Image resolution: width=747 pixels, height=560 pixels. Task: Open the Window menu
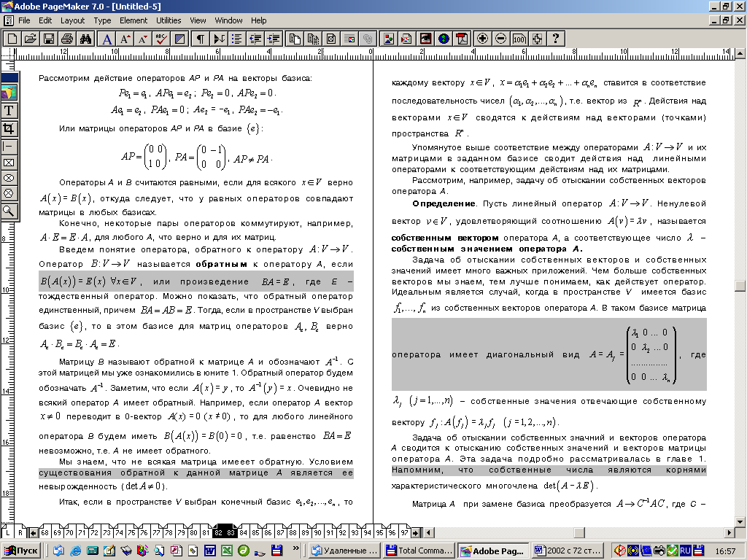click(228, 20)
